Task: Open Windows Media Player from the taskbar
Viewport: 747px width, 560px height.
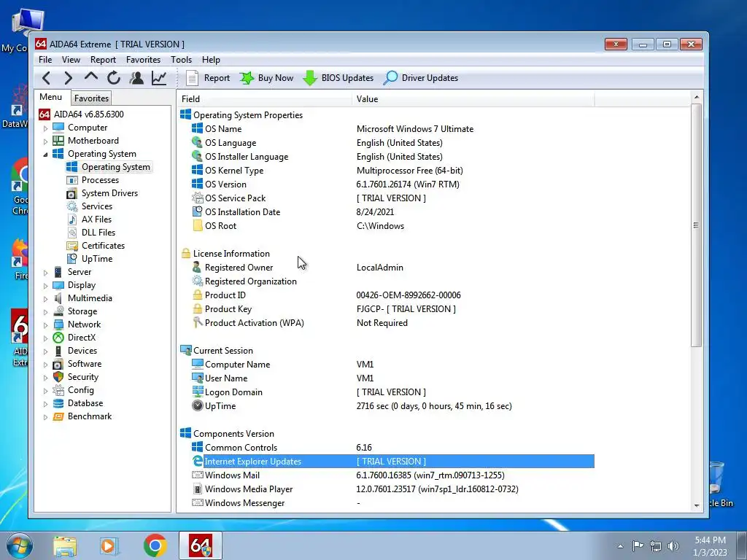Action: (x=109, y=546)
